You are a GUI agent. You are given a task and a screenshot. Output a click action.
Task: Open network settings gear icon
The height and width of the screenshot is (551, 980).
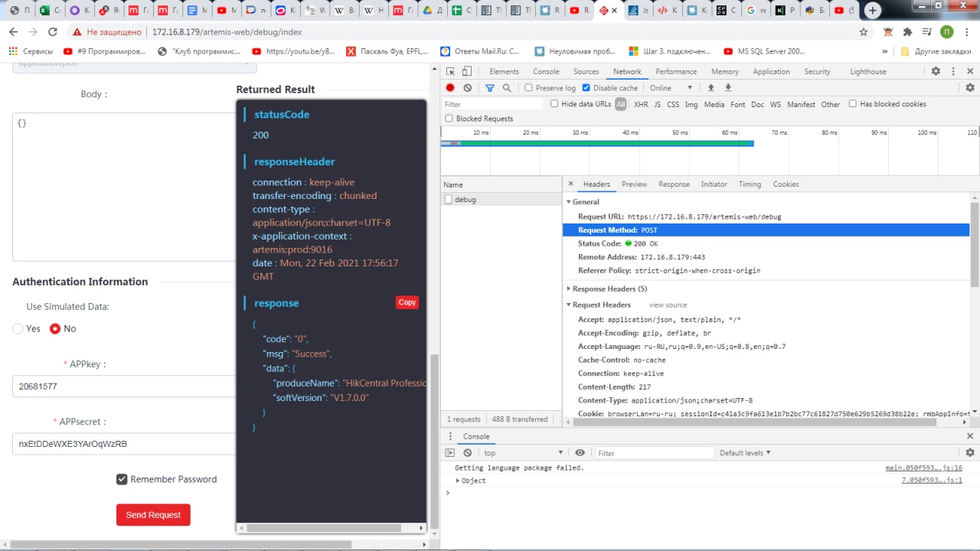pos(970,88)
